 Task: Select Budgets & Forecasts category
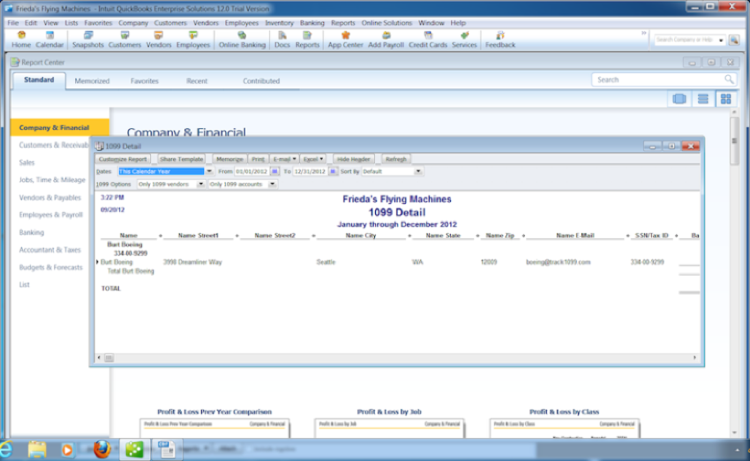(51, 267)
